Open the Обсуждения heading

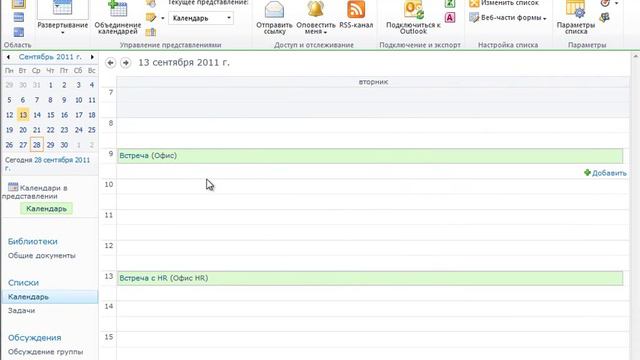tap(35, 338)
